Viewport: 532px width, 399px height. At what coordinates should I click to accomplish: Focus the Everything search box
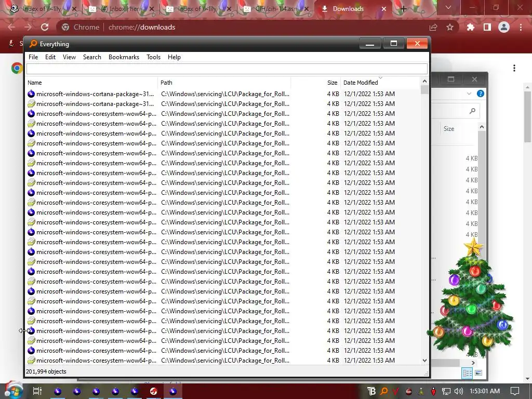pos(227,69)
